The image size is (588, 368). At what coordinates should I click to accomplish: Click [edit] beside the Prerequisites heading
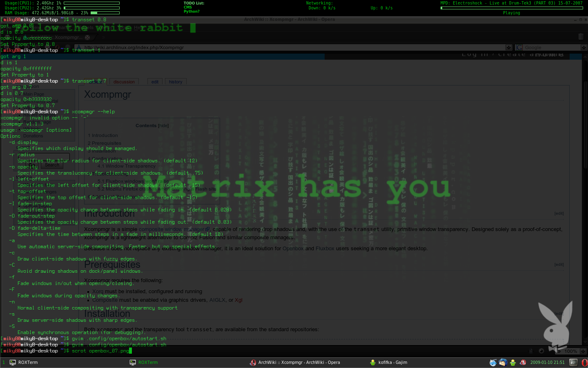[559, 265]
